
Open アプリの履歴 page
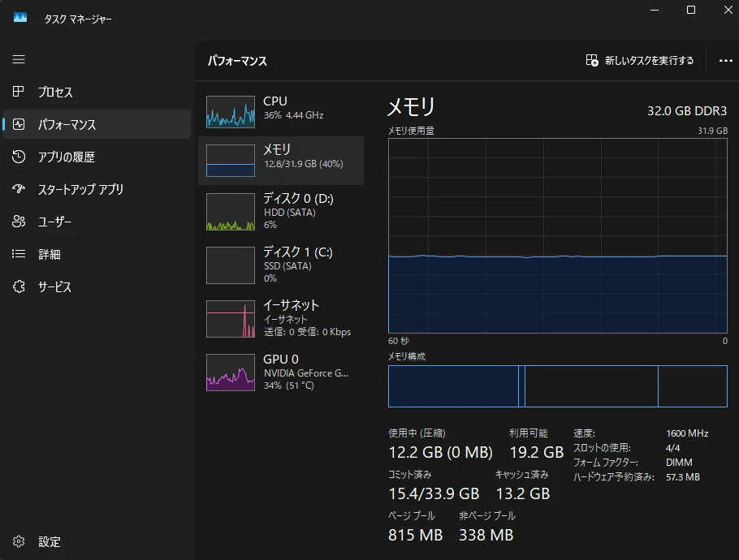pos(97,157)
